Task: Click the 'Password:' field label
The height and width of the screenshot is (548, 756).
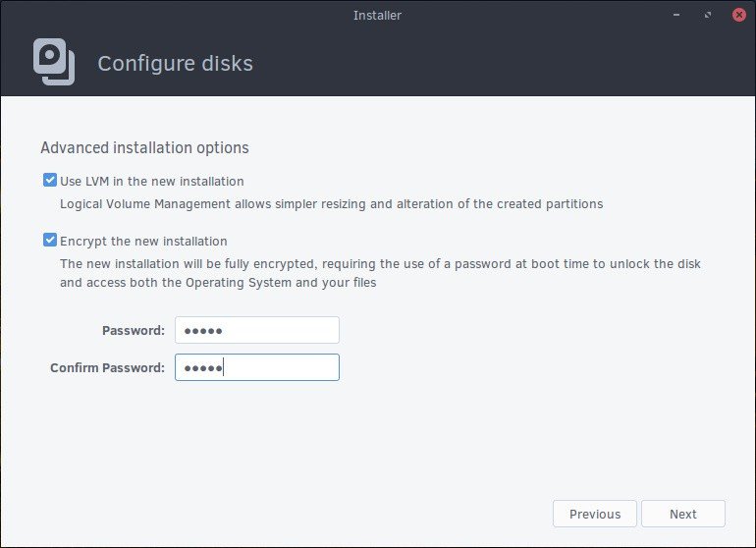Action: click(134, 331)
